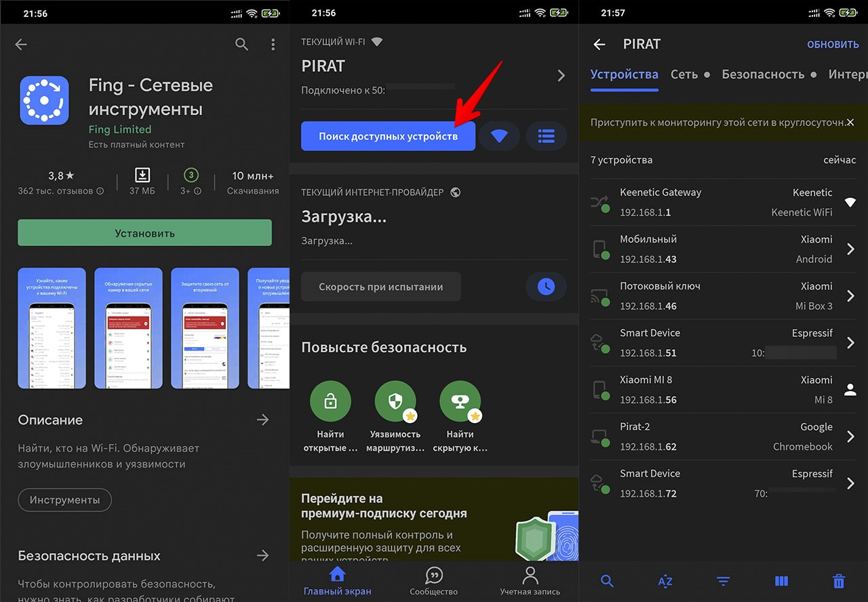
Task: Open the filter icon in devices toolbar
Action: point(724,581)
